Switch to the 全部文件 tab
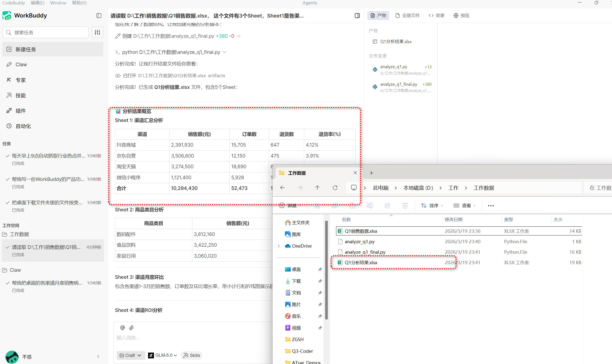612x364 pixels. (407, 15)
